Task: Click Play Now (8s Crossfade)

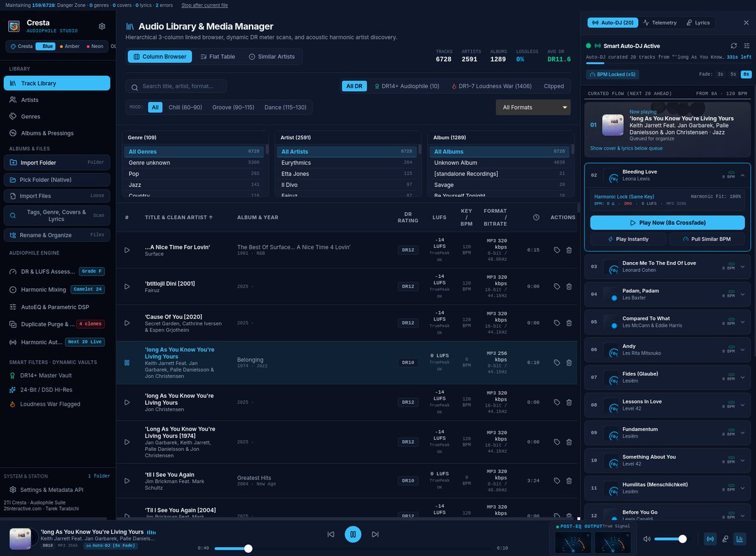Action: pos(667,223)
